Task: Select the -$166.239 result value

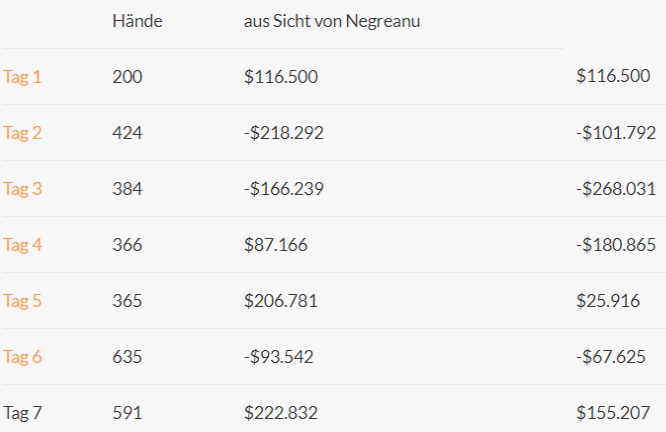Action: 284,188
